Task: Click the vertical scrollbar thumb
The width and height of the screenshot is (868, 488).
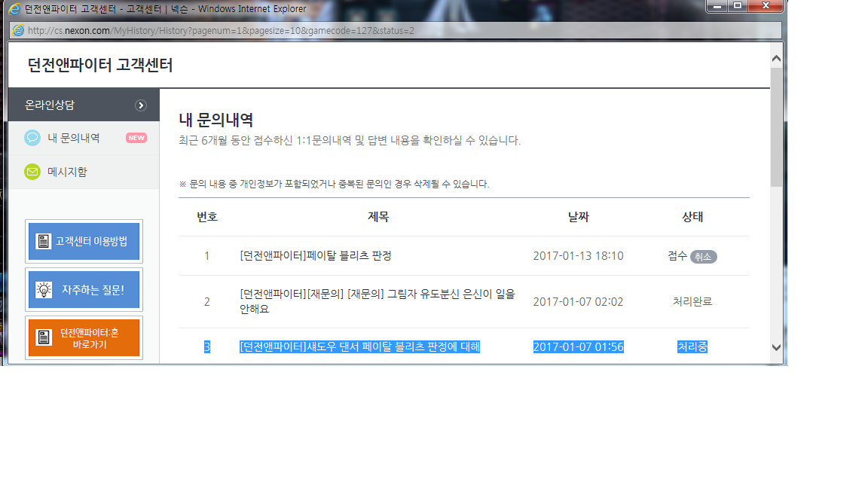Action: (776, 127)
